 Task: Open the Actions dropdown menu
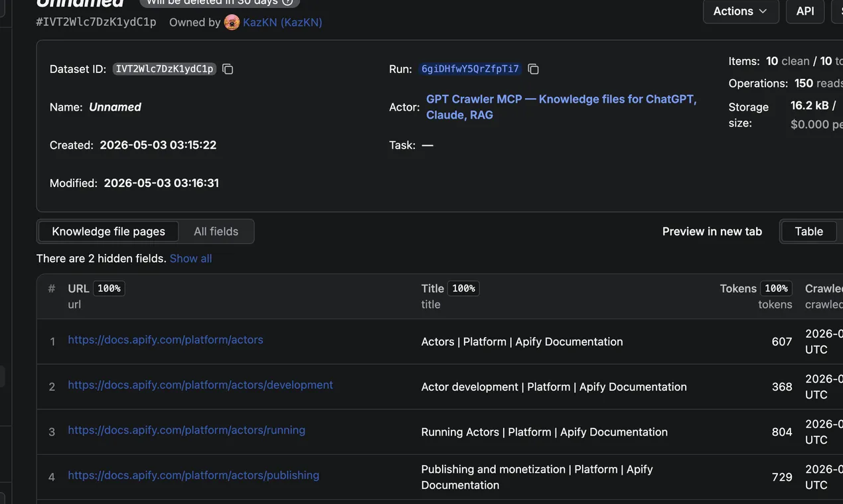[741, 11]
